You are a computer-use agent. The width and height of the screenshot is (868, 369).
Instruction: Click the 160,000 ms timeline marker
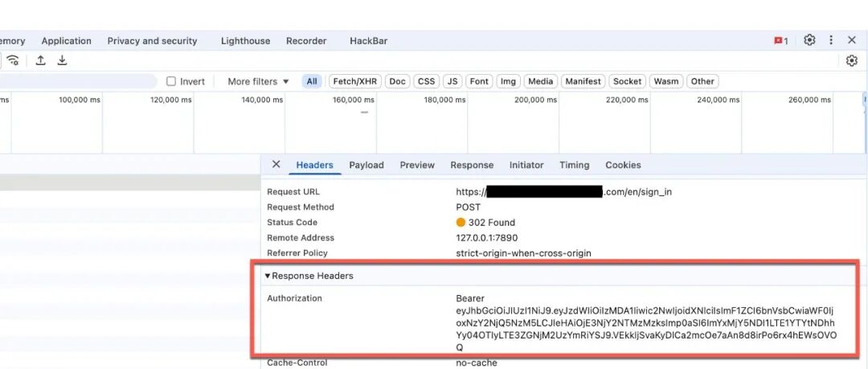(x=353, y=100)
